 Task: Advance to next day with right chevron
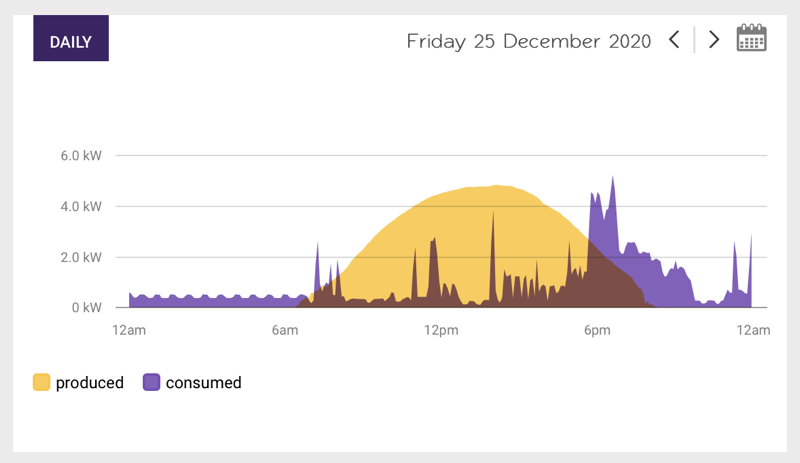coord(713,40)
